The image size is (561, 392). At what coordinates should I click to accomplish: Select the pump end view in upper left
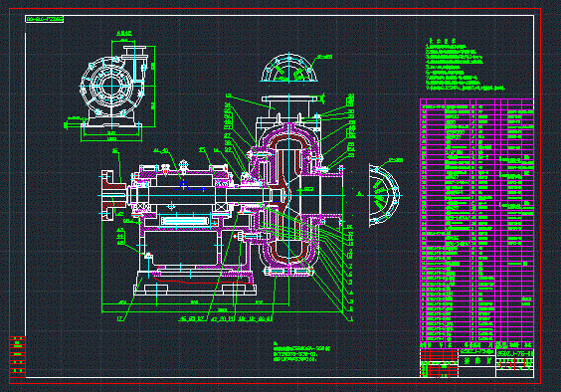tap(112, 88)
